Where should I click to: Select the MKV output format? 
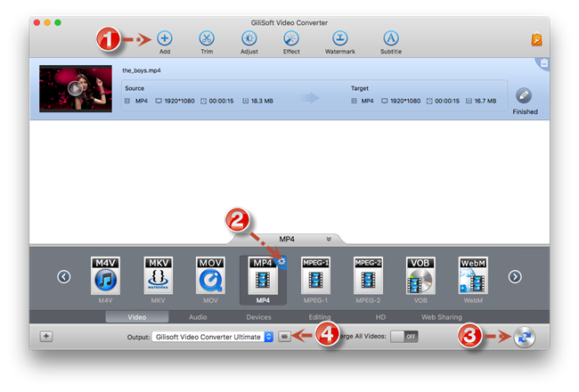point(158,276)
